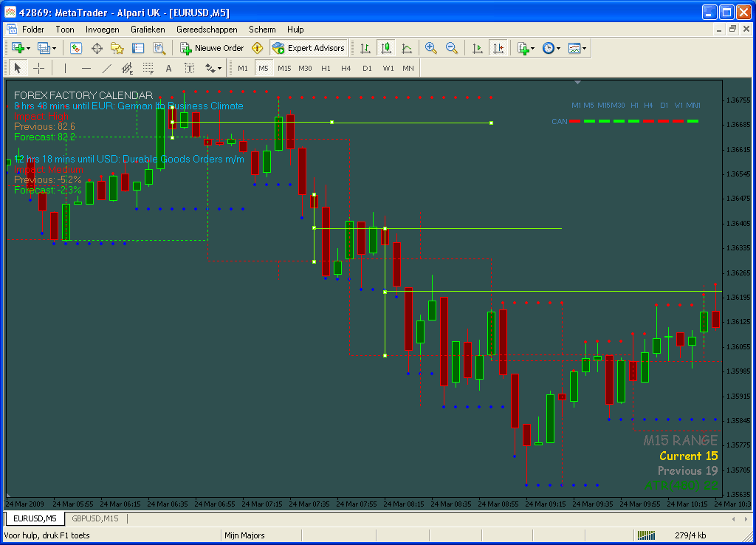Switch to M15 timeframe
This screenshot has height=545, width=756.
point(284,68)
